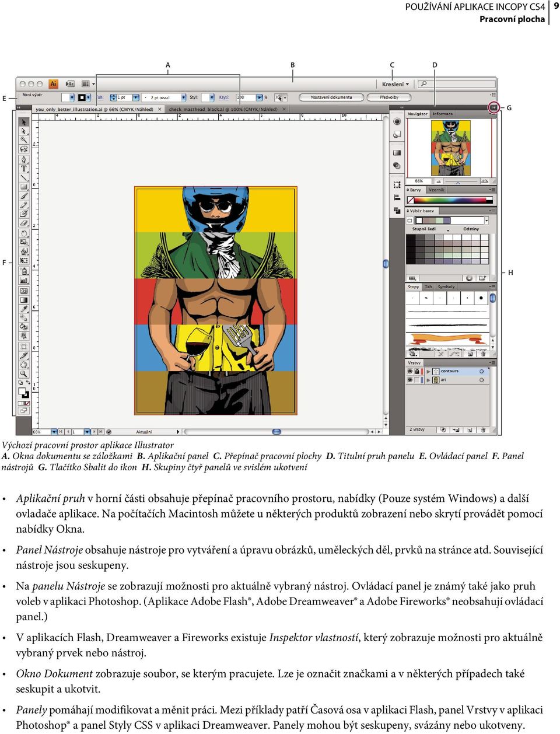Toggle lock on the contours layer
The height and width of the screenshot is (734, 560).
(x=417, y=371)
